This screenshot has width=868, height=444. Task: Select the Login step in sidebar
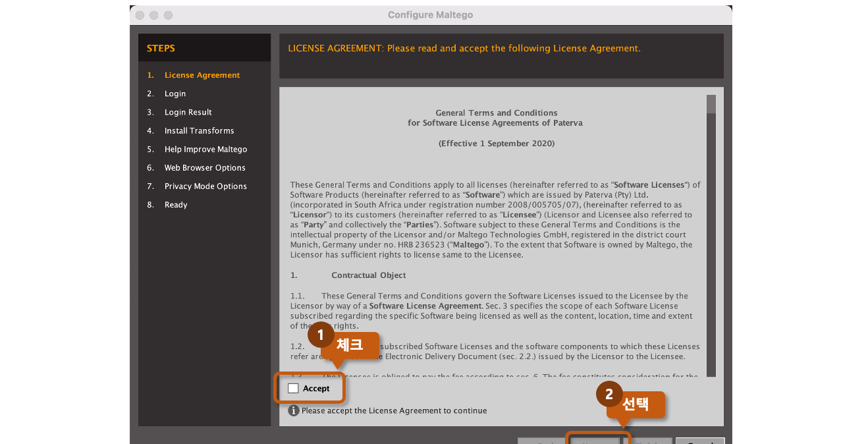(x=175, y=94)
